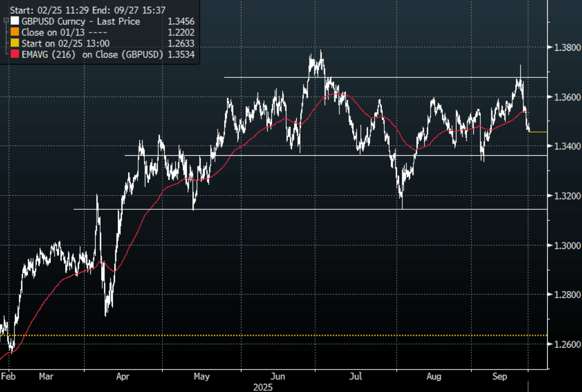
Task: Click the 1.2600 label on price axis
Action: coord(566,345)
